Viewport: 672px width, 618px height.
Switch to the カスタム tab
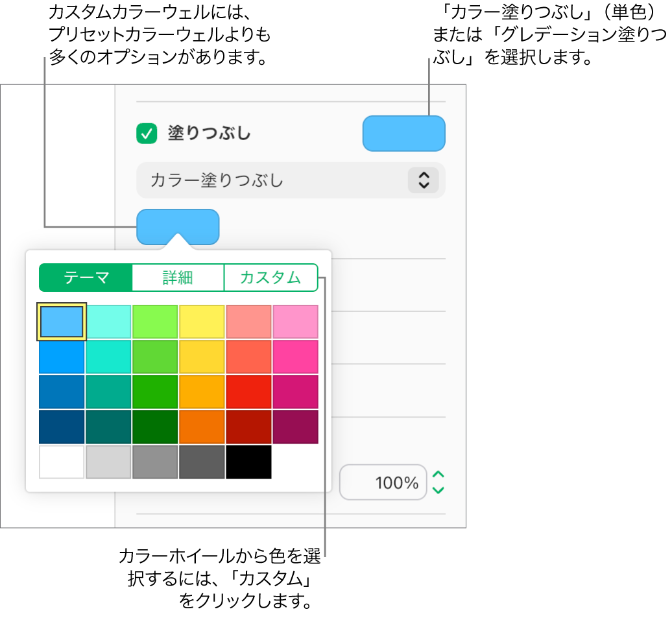[x=270, y=278]
